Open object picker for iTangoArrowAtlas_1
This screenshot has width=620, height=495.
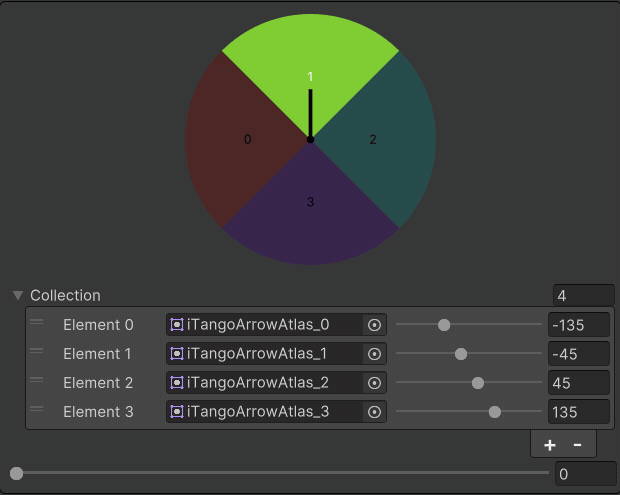tap(374, 354)
